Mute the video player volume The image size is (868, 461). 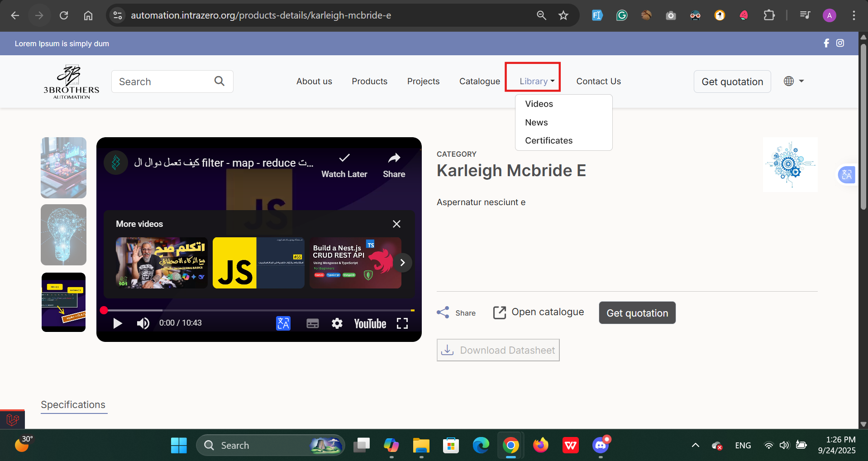(143, 323)
